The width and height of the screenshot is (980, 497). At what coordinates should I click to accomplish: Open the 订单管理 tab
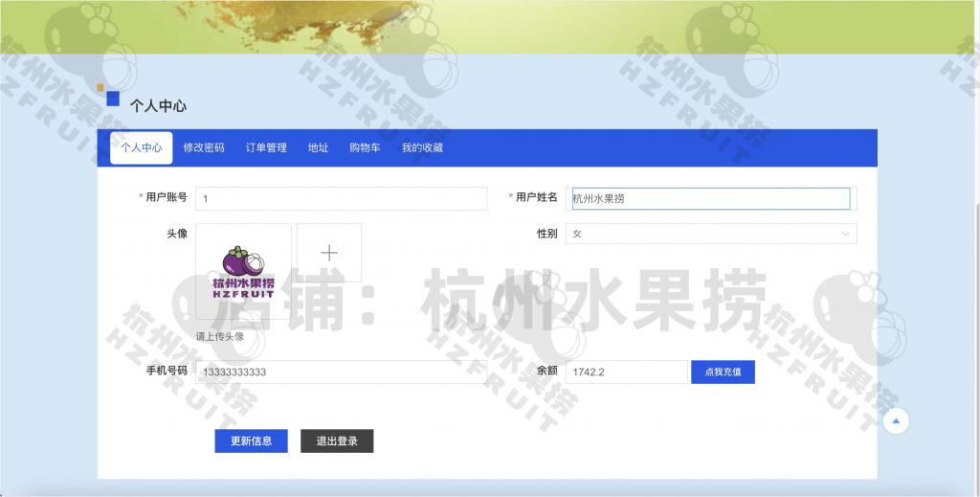(x=266, y=148)
